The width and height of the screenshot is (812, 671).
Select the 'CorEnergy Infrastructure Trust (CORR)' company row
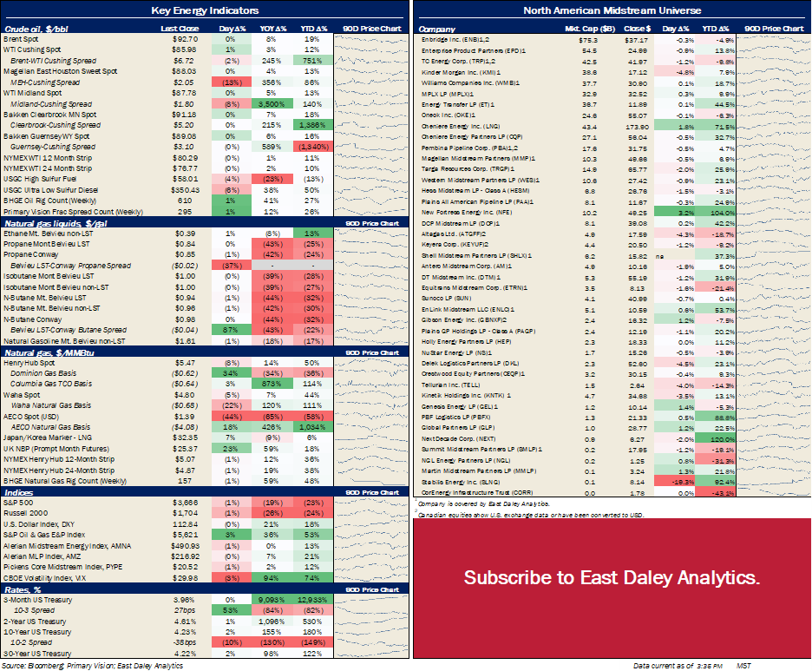(477, 493)
